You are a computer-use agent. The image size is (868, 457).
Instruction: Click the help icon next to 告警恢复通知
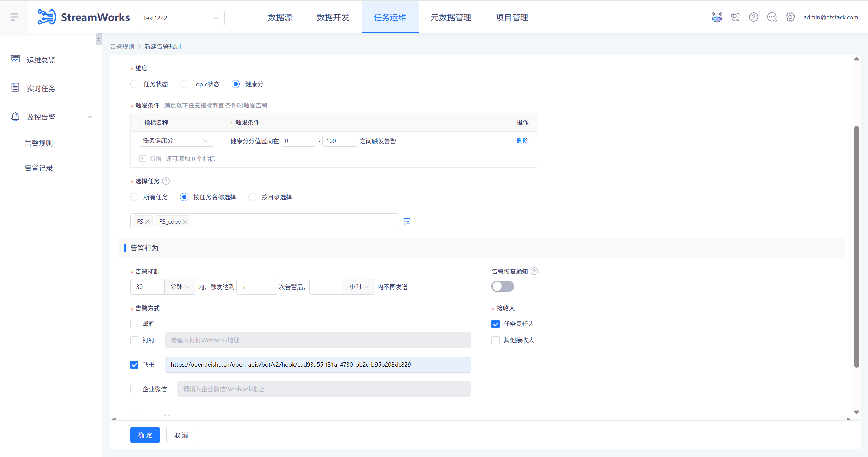pos(534,271)
